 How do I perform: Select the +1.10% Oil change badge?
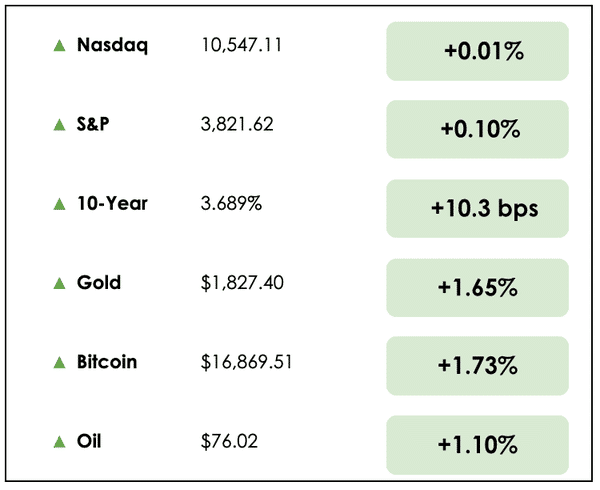477,445
